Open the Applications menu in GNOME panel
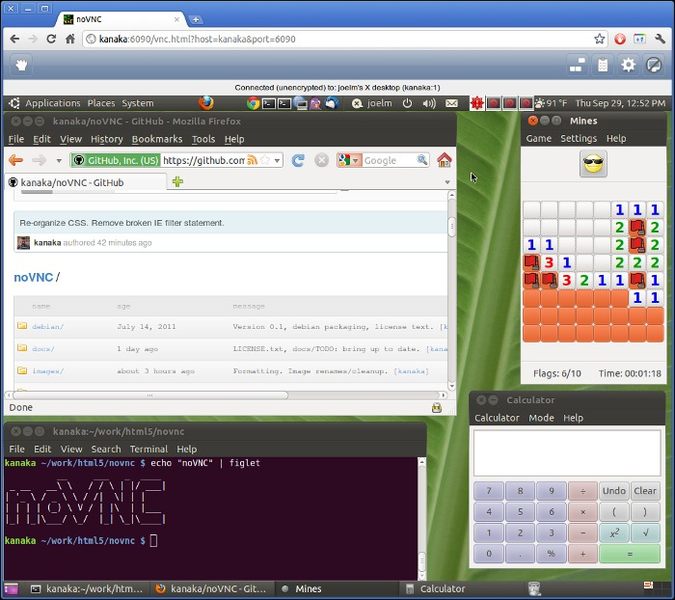 point(52,103)
